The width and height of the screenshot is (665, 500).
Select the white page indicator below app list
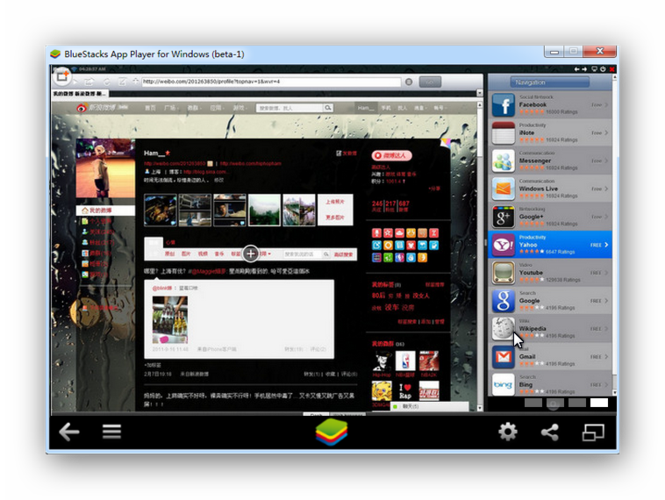tap(599, 402)
